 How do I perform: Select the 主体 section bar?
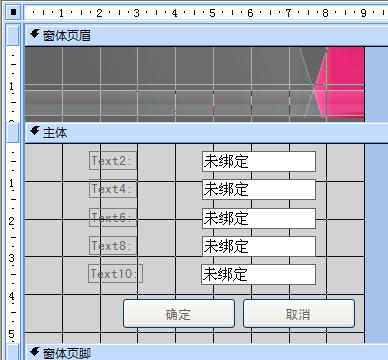(206, 133)
